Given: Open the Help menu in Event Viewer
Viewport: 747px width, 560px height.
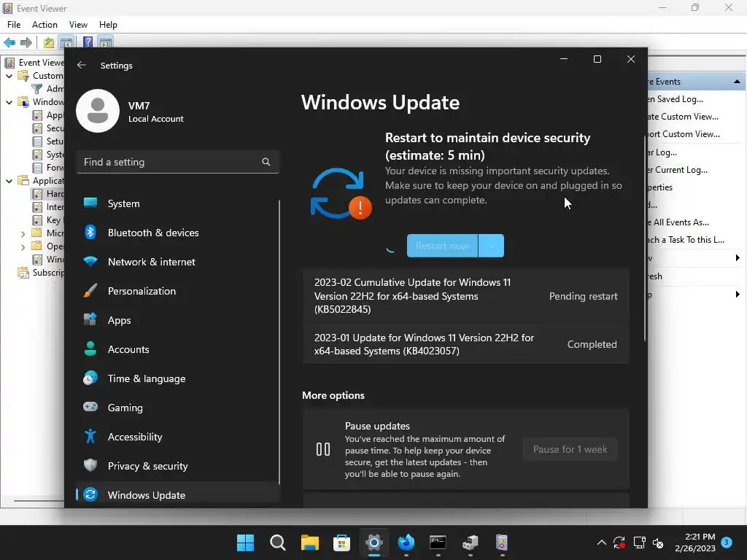Looking at the screenshot, I should click(108, 25).
